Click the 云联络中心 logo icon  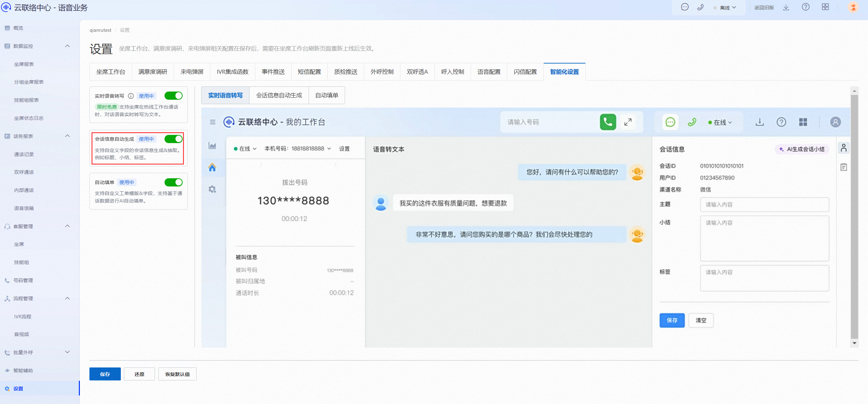(6, 7)
